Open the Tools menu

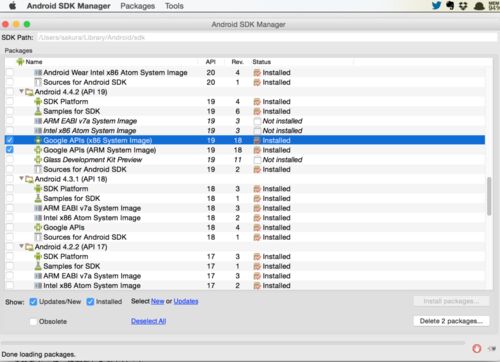174,6
